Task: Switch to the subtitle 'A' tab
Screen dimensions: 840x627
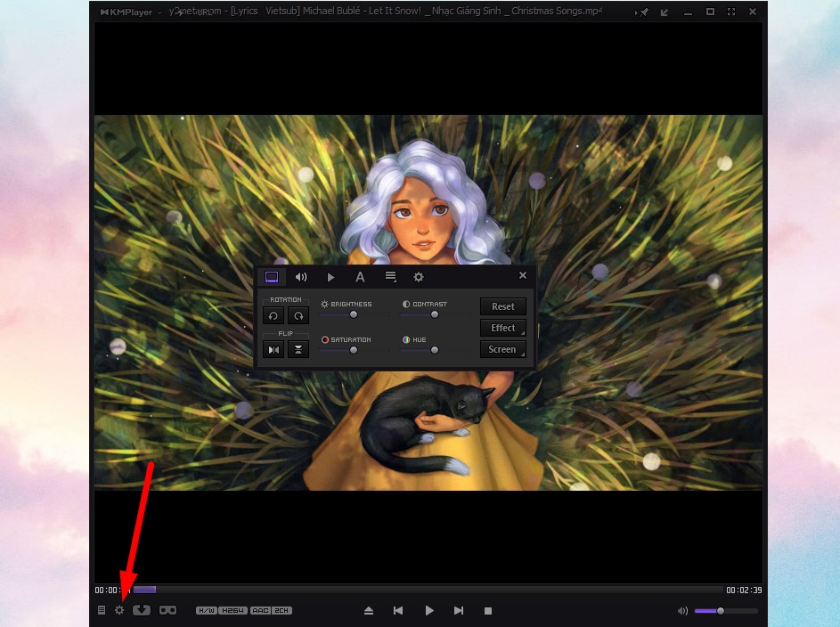Action: tap(360, 277)
